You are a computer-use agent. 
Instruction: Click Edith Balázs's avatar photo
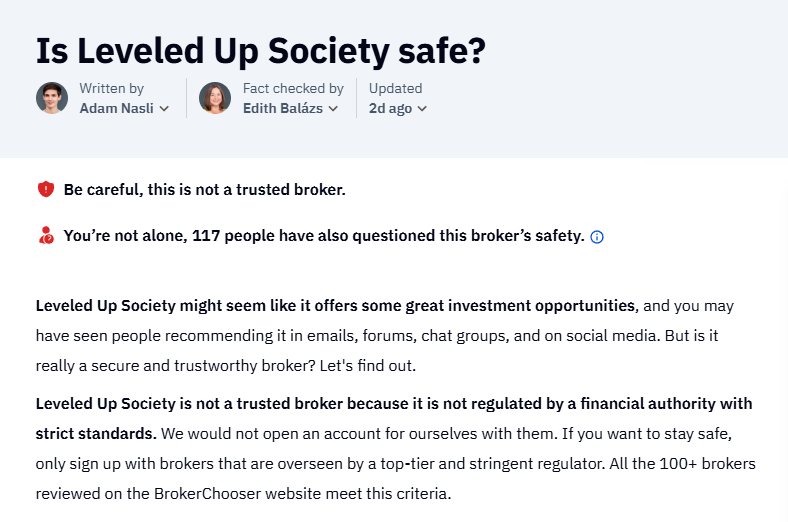click(x=215, y=98)
